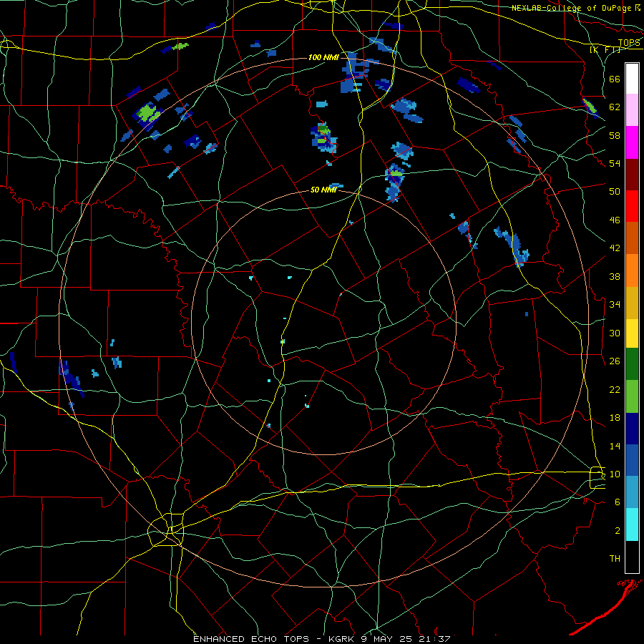
Task: Choose the navy blue legend swatch
Action: point(632,429)
